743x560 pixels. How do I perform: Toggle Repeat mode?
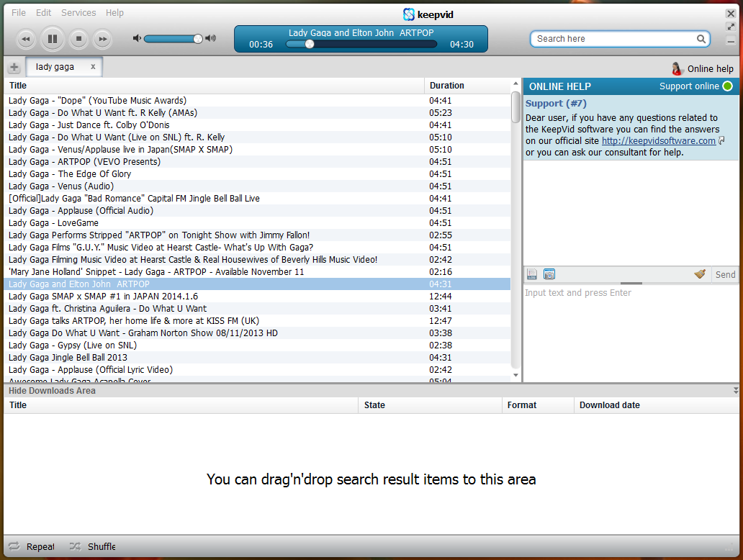click(32, 547)
